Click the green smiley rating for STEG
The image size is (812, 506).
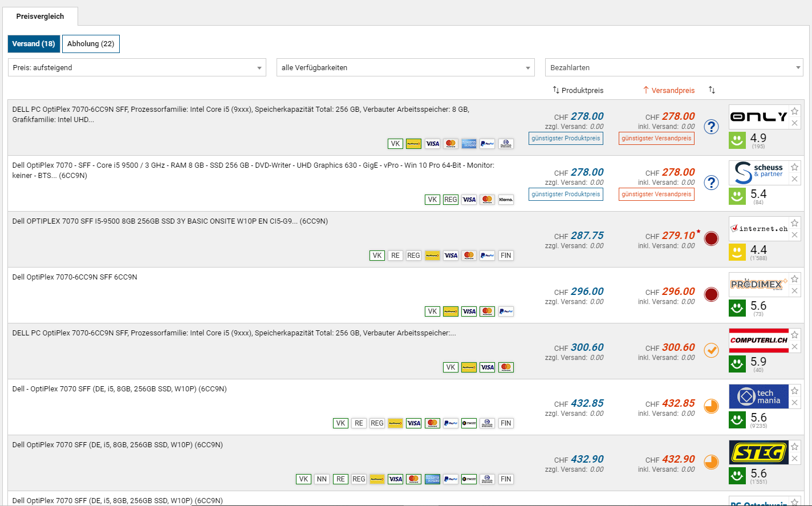737,476
